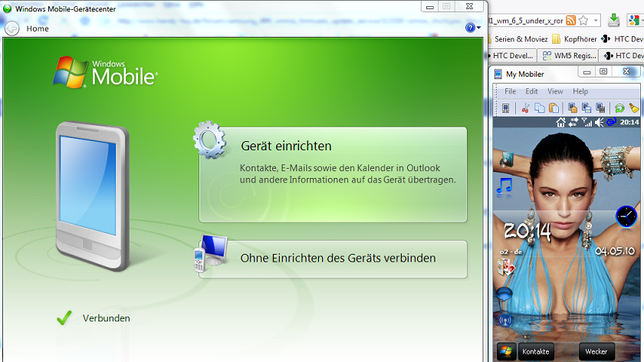Click the connect device icon in My Mobiler toolbar
644x362 pixels.
pos(505,108)
